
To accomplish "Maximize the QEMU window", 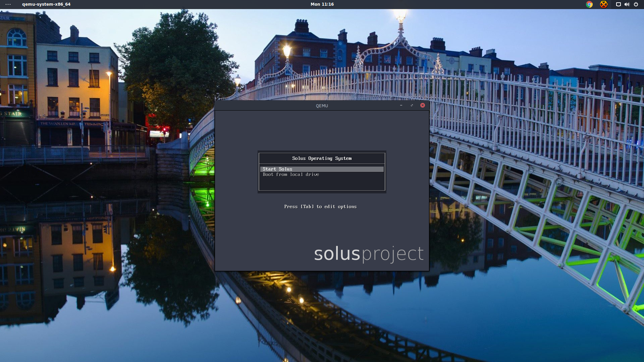I will pyautogui.click(x=412, y=105).
